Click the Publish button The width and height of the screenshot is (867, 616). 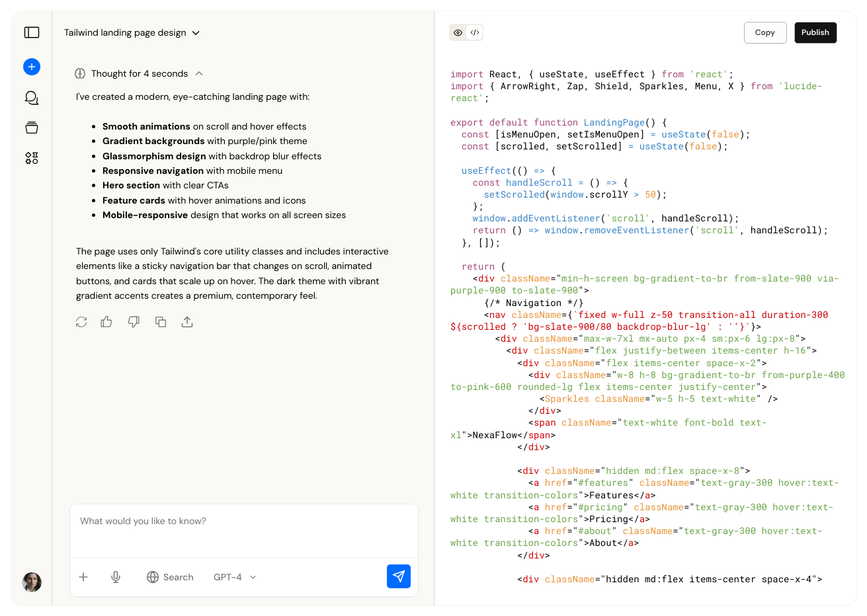tap(815, 32)
